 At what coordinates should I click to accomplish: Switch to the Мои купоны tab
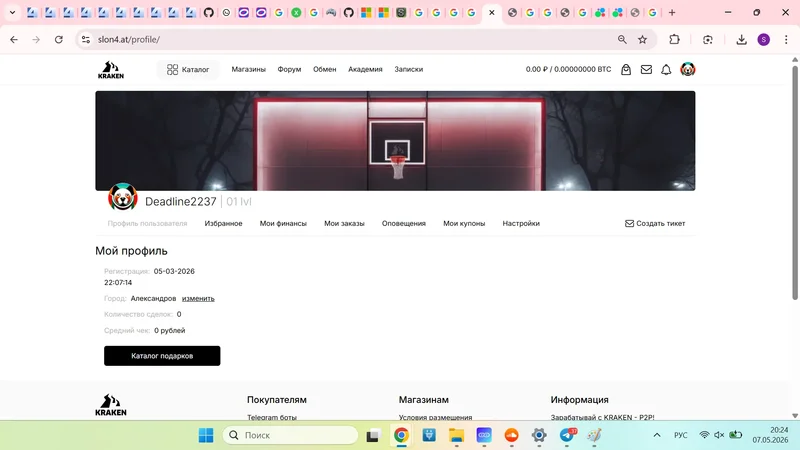point(464,223)
